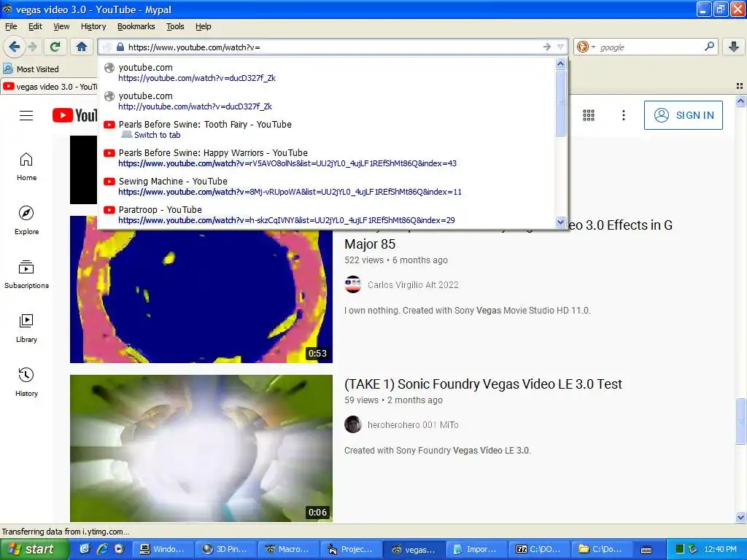Open the Most Visited bookmarks folder
This screenshot has height=560, width=747.
pos(31,69)
